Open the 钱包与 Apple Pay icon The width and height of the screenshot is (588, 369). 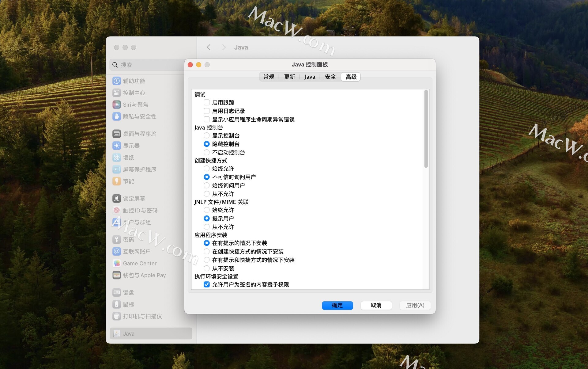(116, 275)
